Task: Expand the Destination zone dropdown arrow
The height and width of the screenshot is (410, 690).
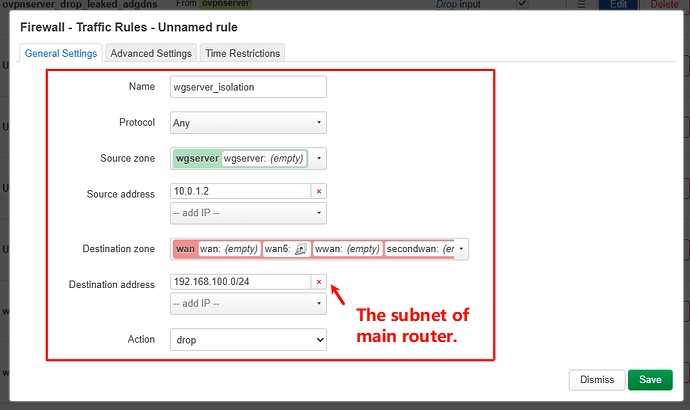Action: (x=462, y=249)
